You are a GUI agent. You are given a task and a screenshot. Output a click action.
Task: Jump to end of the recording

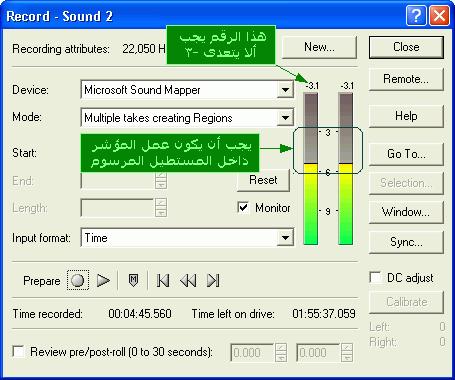pyautogui.click(x=213, y=280)
